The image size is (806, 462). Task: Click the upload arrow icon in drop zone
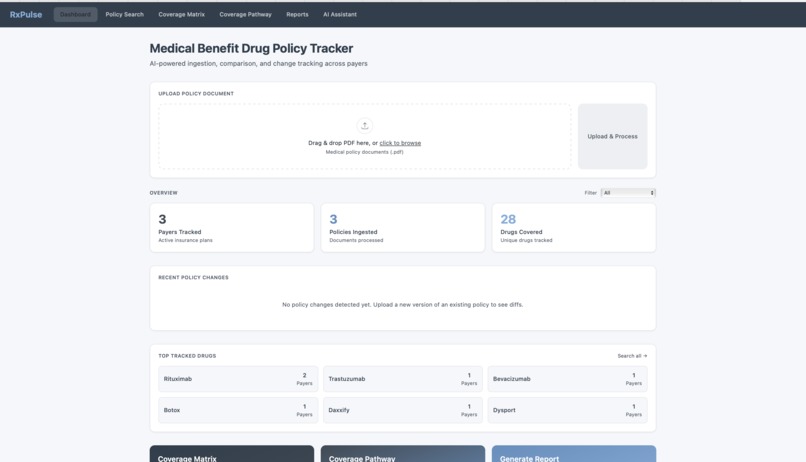tap(364, 125)
